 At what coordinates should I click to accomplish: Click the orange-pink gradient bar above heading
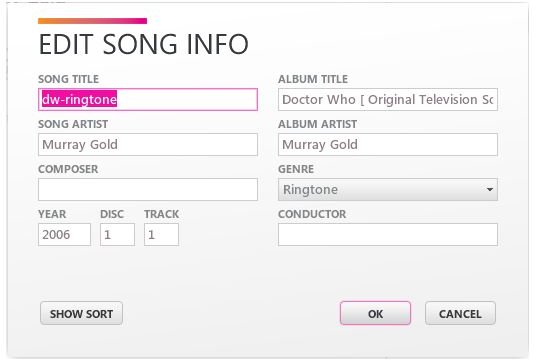click(x=92, y=21)
